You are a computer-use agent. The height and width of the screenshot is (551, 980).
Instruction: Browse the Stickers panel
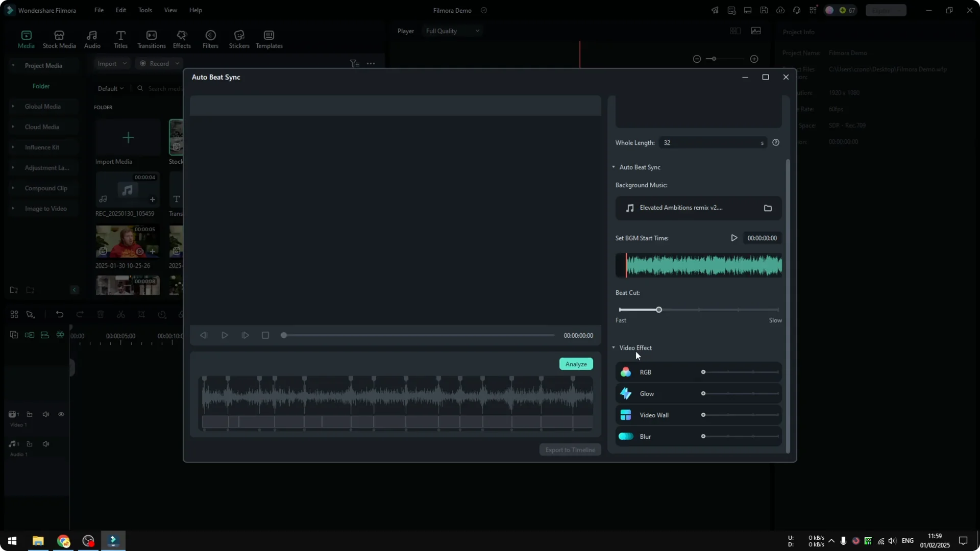click(x=239, y=39)
